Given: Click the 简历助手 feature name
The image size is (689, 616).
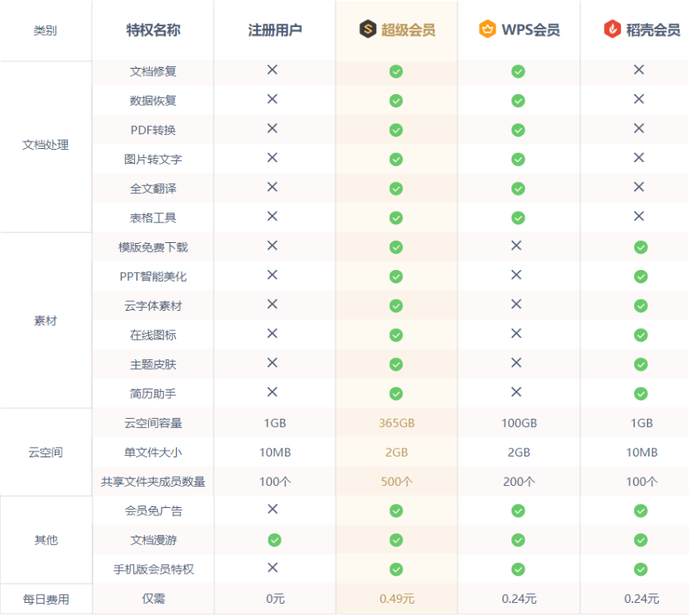Looking at the screenshot, I should [x=153, y=393].
